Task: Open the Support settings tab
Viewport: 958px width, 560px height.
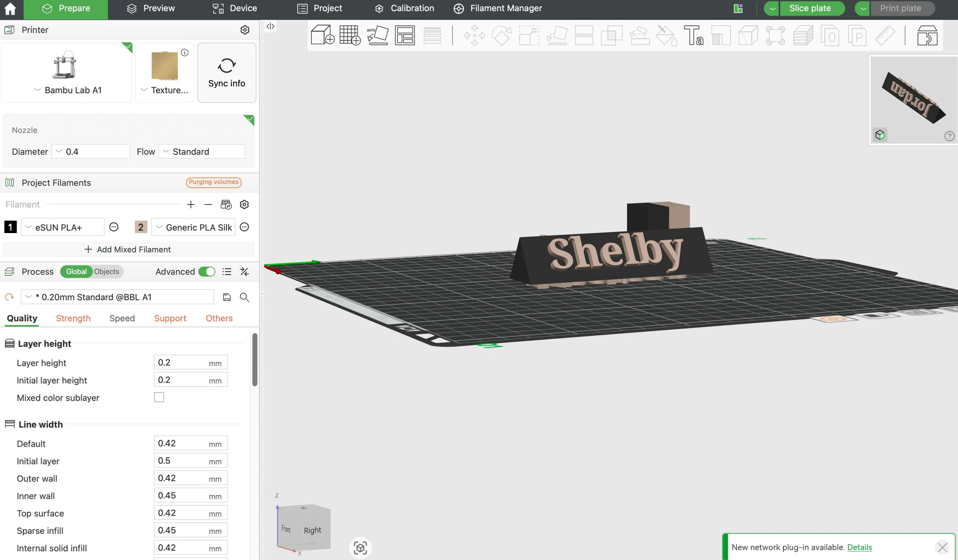Action: pyautogui.click(x=170, y=318)
